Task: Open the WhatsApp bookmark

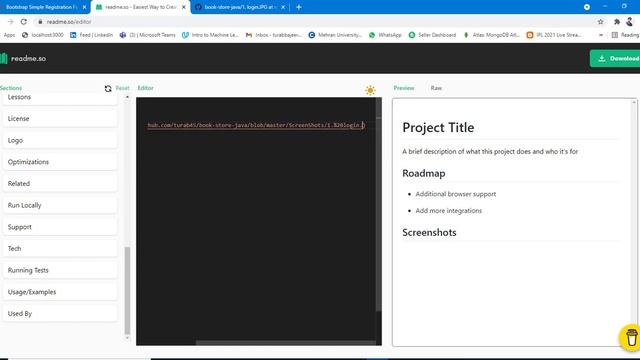Action: click(385, 35)
